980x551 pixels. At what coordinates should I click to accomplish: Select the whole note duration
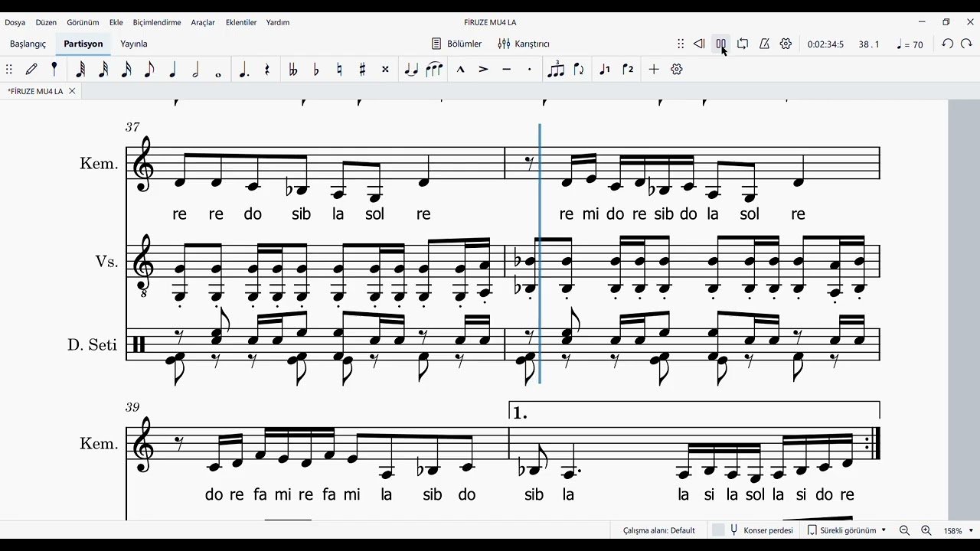click(x=218, y=73)
